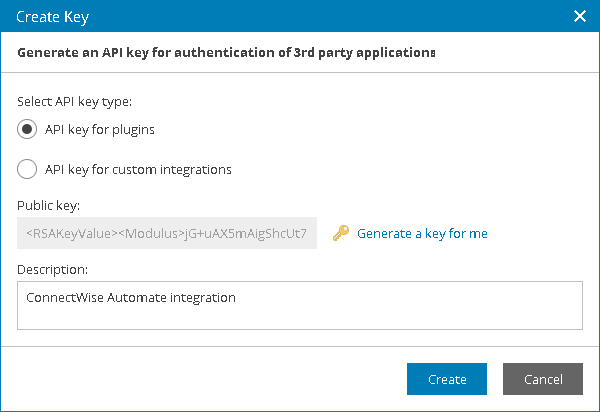The image size is (600, 412).
Task: Close the Create Key dialog
Action: tap(579, 16)
